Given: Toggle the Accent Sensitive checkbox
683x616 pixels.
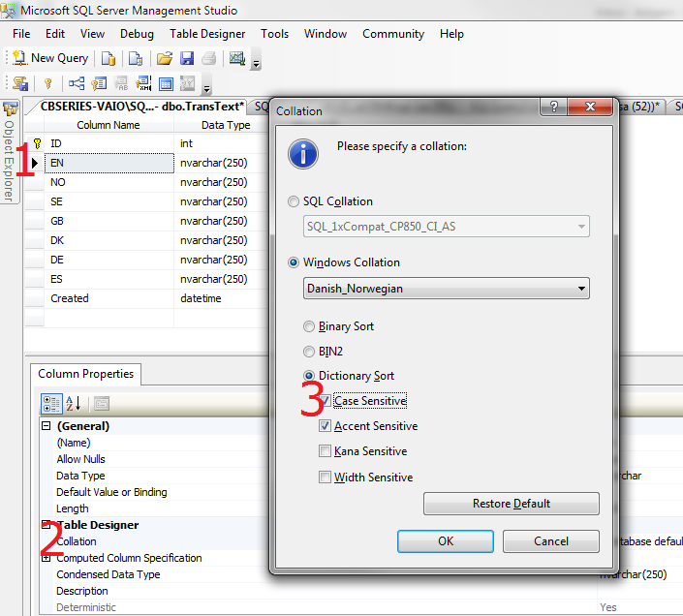Looking at the screenshot, I should tap(325, 426).
